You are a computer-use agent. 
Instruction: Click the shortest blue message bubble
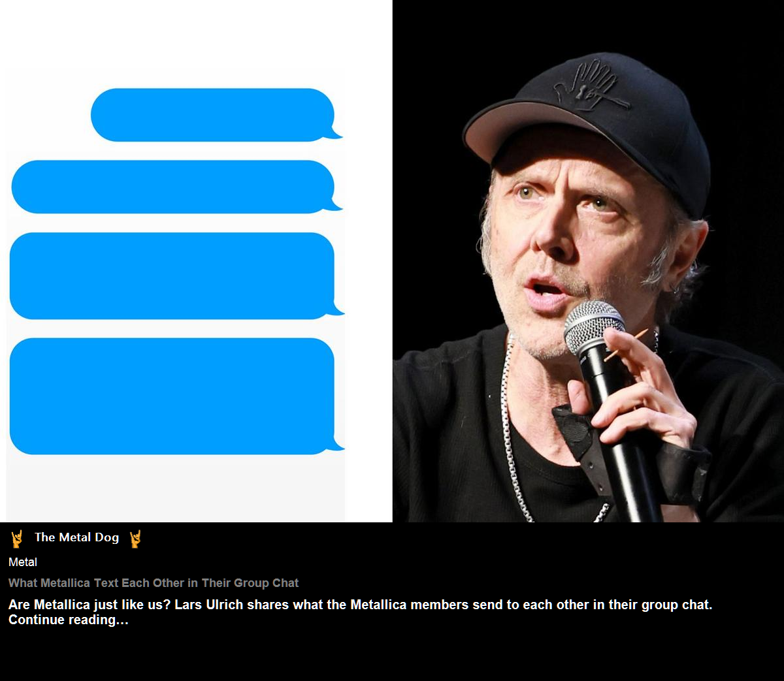216,115
